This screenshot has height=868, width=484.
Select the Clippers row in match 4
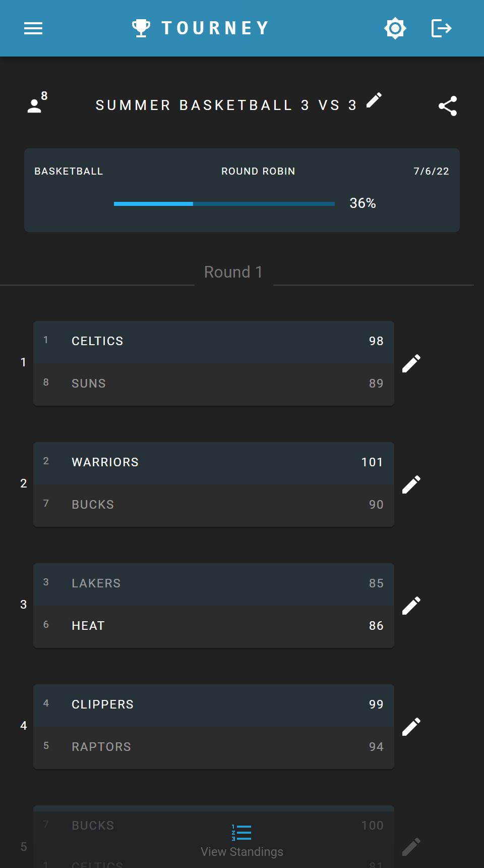click(214, 705)
